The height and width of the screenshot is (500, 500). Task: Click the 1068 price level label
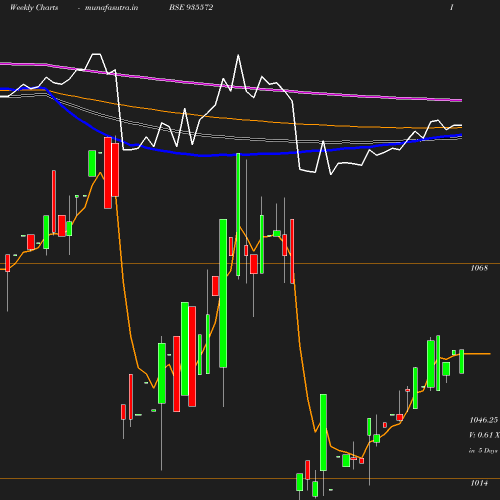(479, 268)
